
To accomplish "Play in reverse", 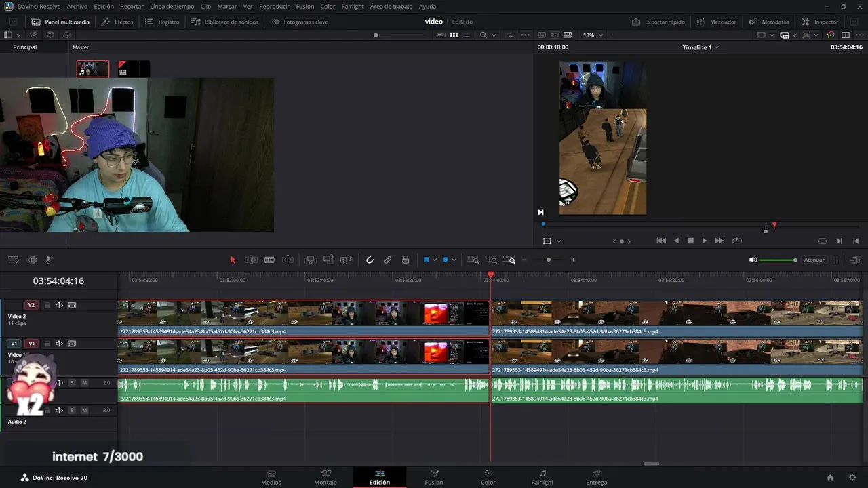I will (x=676, y=241).
